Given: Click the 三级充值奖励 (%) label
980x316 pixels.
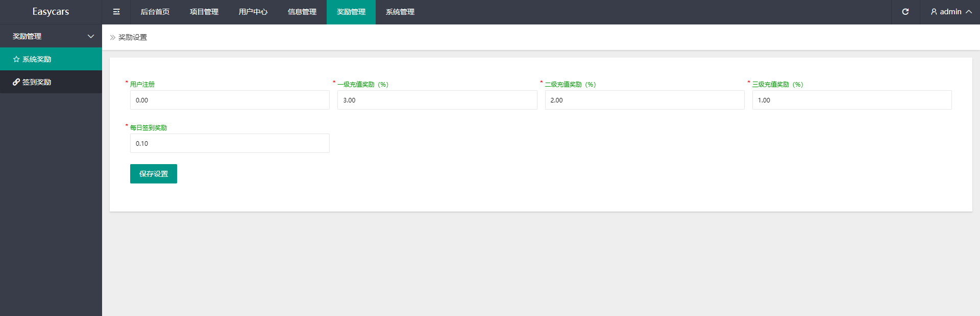Looking at the screenshot, I should pyautogui.click(x=778, y=85).
